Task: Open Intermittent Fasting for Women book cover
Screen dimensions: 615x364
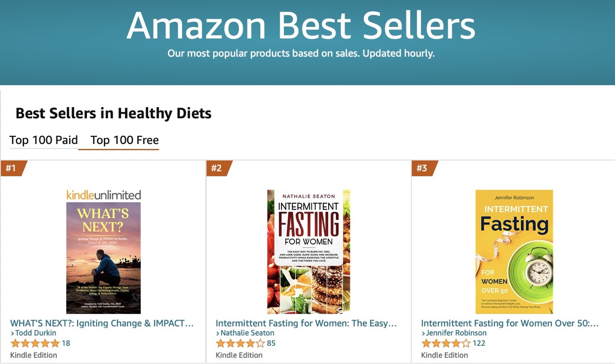Action: (308, 252)
